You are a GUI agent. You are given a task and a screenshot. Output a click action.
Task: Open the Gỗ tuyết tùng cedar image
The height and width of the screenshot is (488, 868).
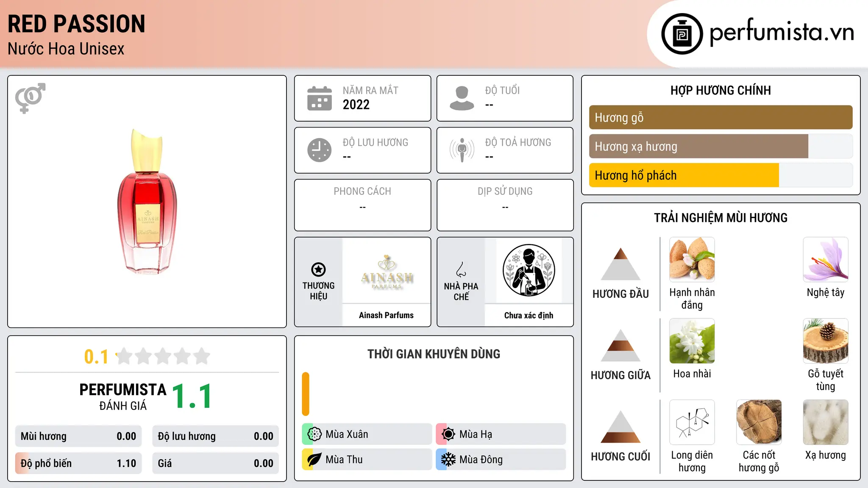click(x=826, y=341)
